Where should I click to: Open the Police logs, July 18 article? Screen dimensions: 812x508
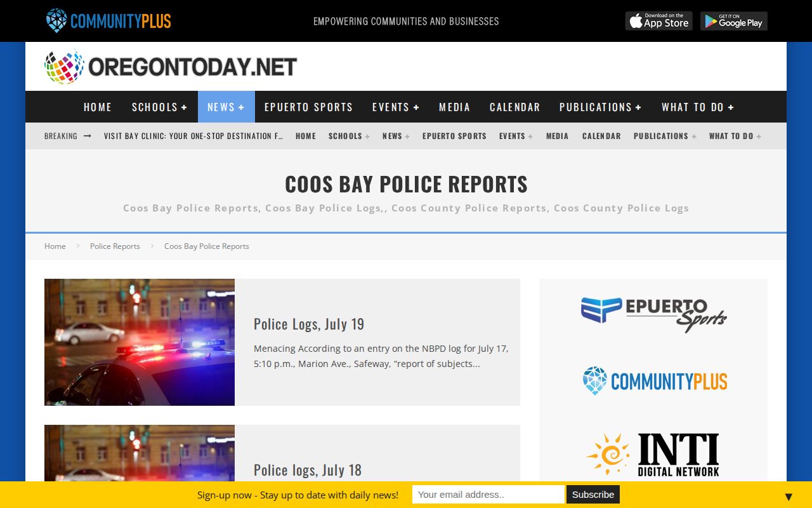[x=308, y=470]
